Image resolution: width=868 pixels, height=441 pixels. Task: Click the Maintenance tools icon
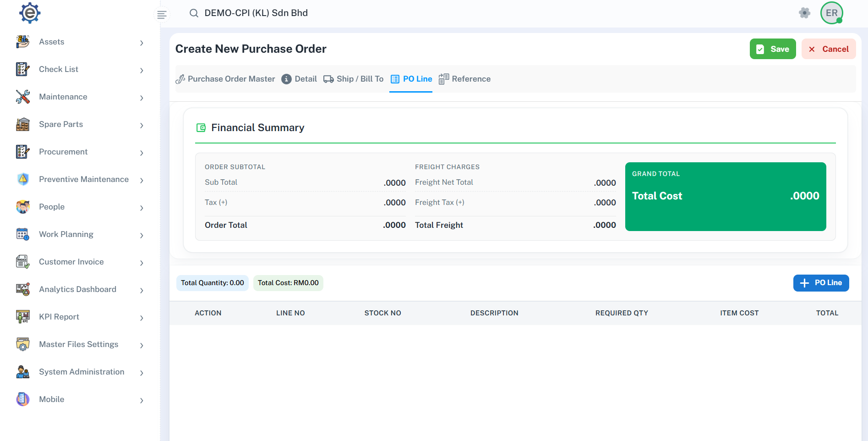[23, 97]
